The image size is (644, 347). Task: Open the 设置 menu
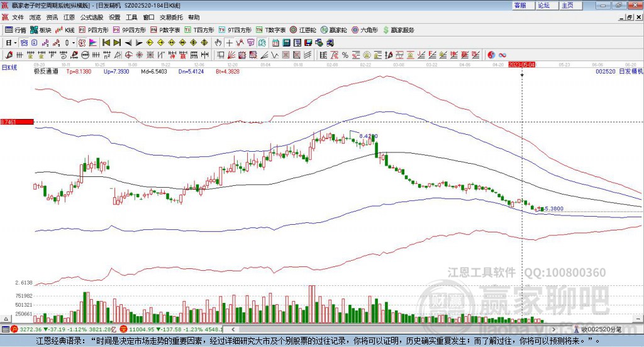point(114,17)
